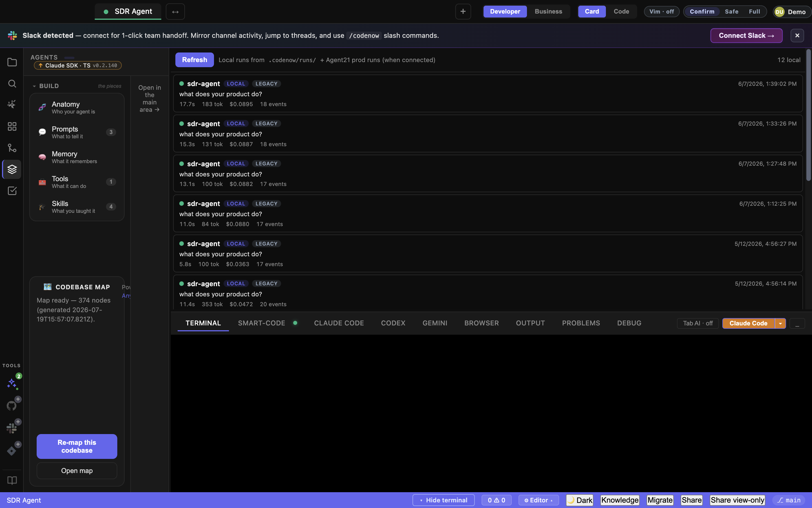Click the plus new tab button
The width and height of the screenshot is (812, 508).
pyautogui.click(x=463, y=11)
